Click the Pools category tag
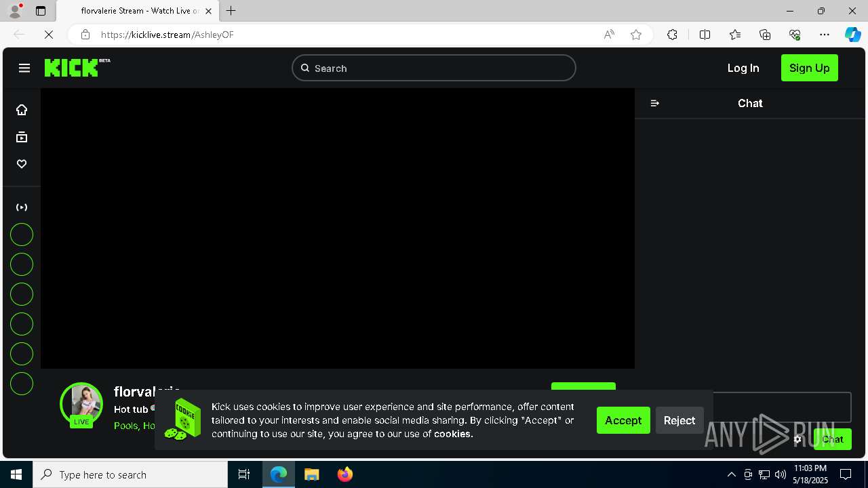Screen dimensions: 868x488 coord(127,426)
